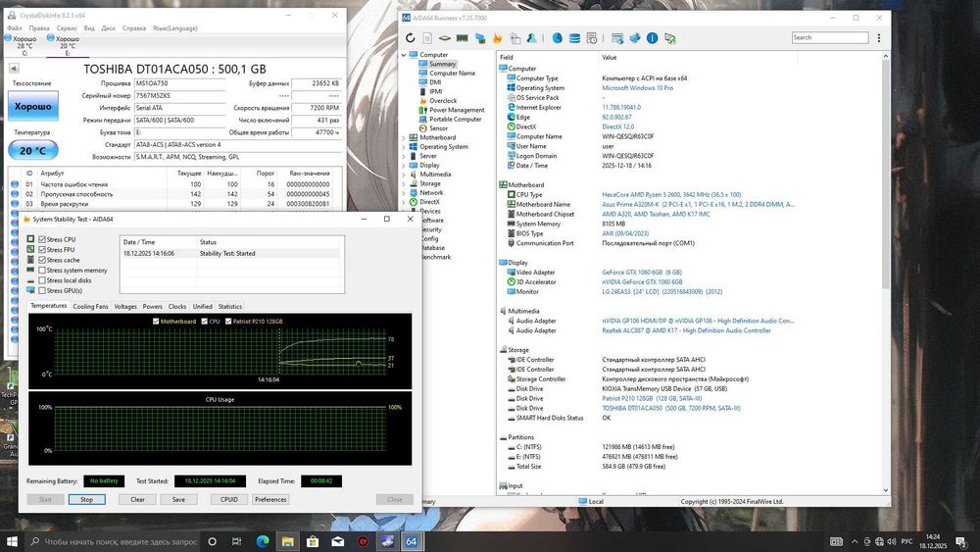Select Power Management in AIDA64 tree

tap(457, 110)
